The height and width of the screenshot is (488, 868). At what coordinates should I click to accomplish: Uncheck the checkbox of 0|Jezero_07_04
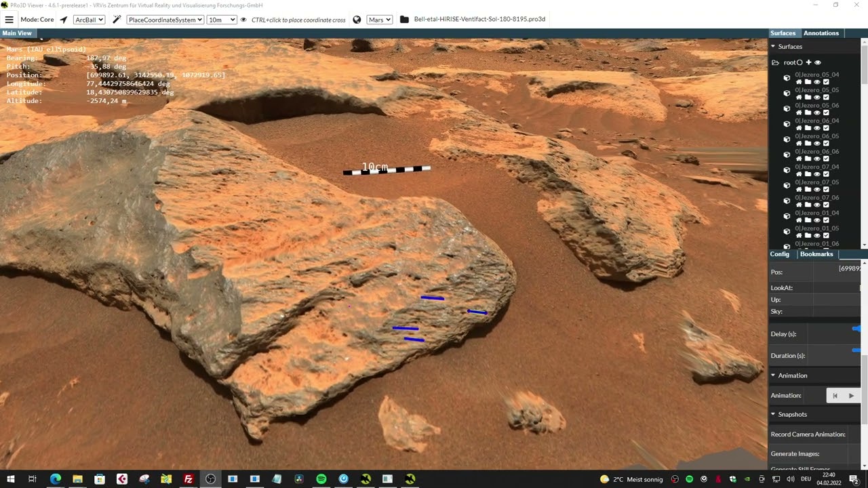click(826, 174)
